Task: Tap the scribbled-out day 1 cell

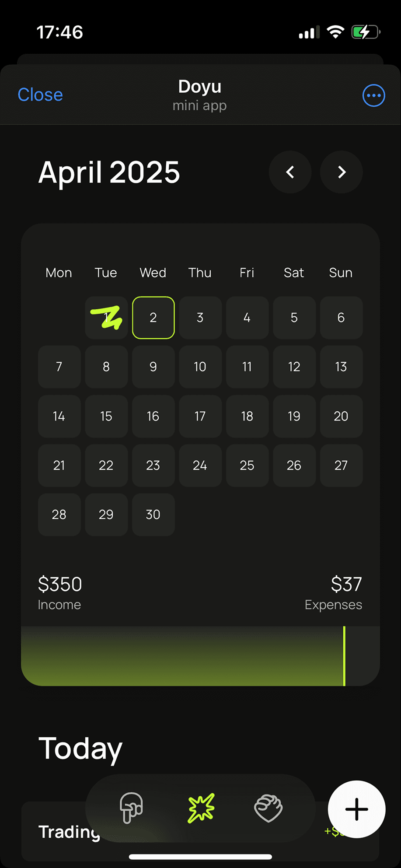Action: point(106,318)
